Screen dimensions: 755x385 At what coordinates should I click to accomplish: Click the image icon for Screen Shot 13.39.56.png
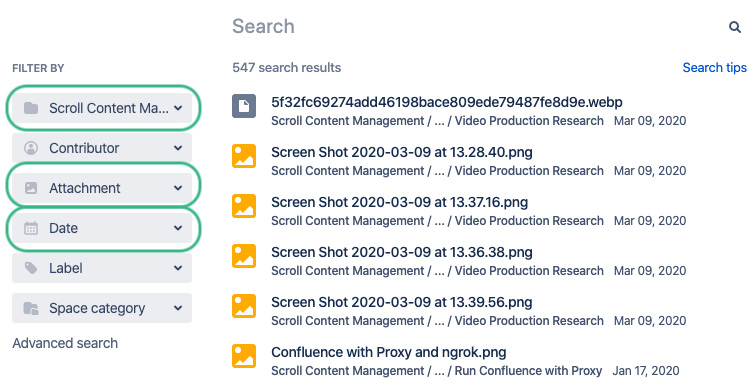pos(244,306)
